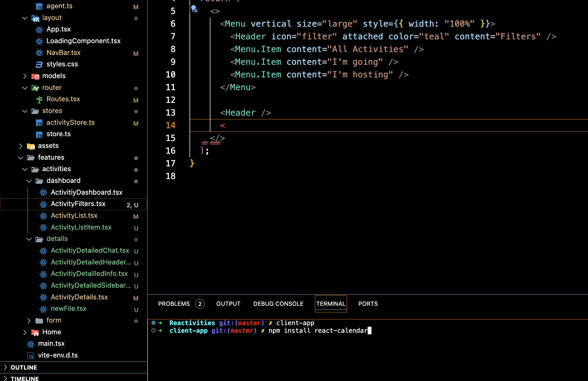Expand the assets folder

(x=21, y=146)
